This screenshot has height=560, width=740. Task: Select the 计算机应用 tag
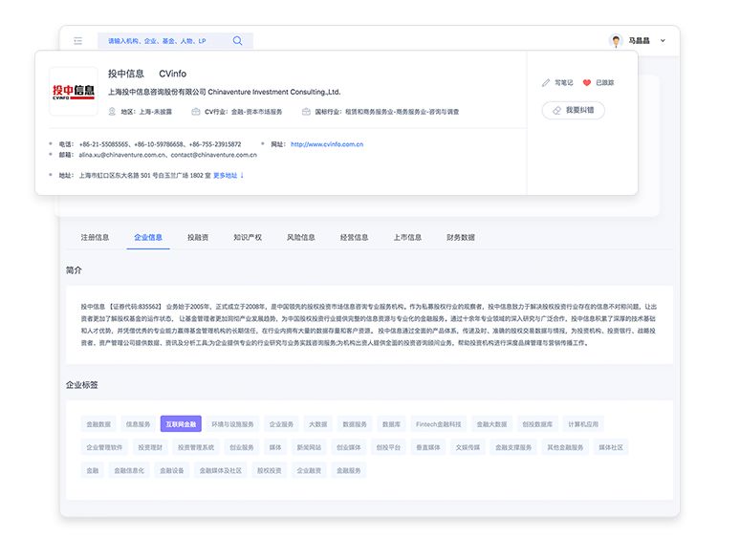[583, 424]
